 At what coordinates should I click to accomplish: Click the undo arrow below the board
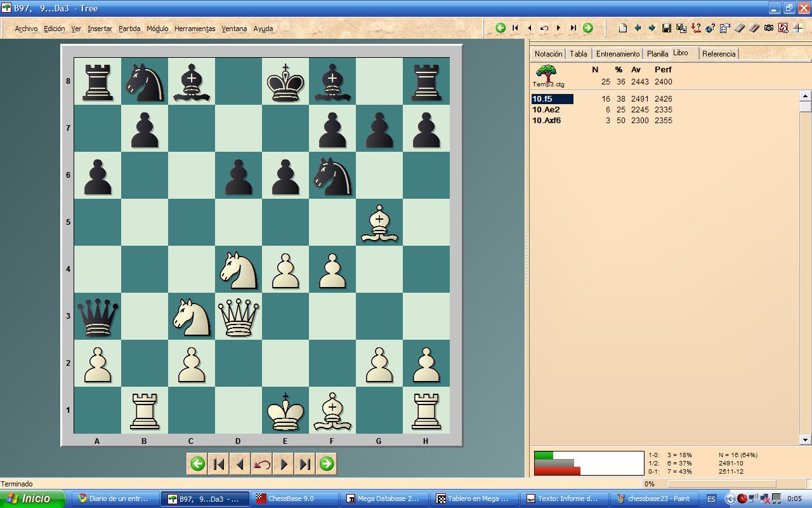261,464
